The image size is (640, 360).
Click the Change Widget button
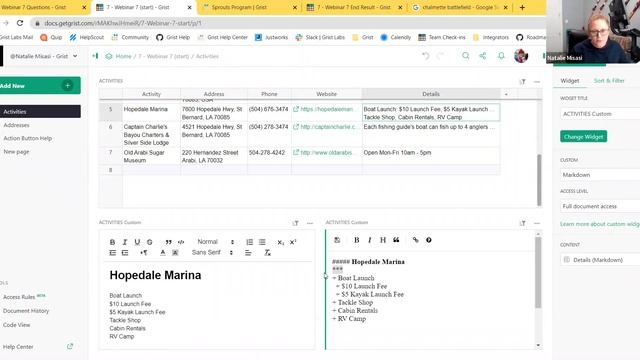[x=583, y=137]
